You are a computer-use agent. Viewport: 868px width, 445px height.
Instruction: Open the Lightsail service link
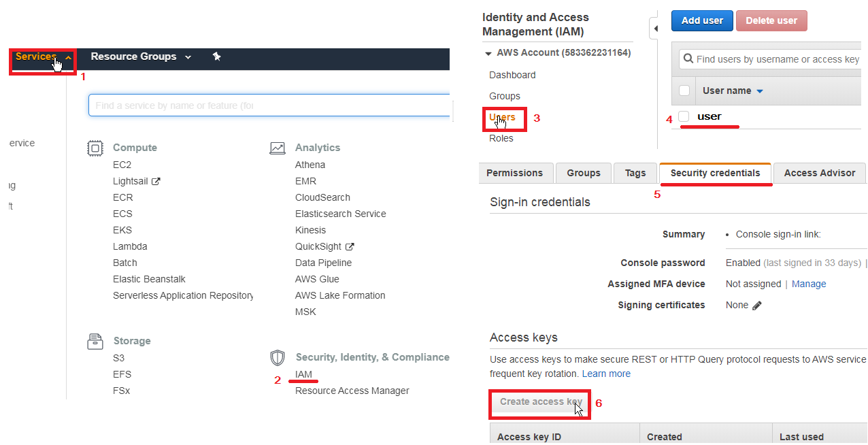pyautogui.click(x=129, y=181)
